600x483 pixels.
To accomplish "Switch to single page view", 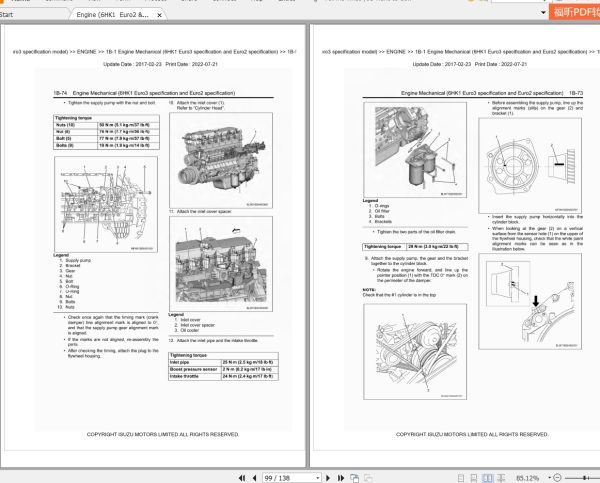I will [x=461, y=478].
